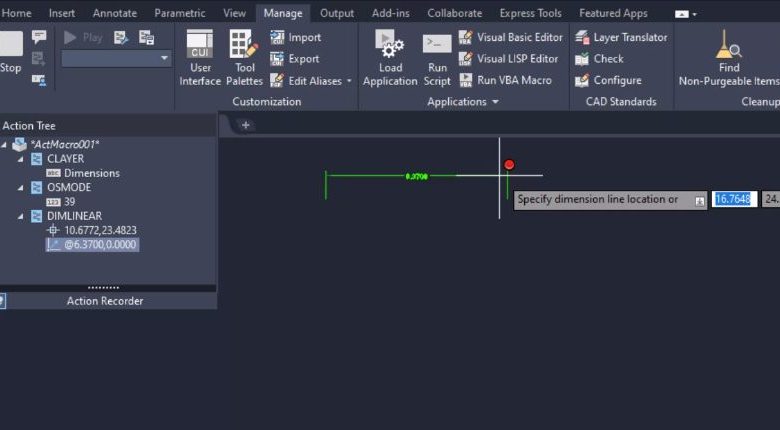The height and width of the screenshot is (430, 780).
Task: Select the value 39 in Action Tree
Action: [x=70, y=202]
